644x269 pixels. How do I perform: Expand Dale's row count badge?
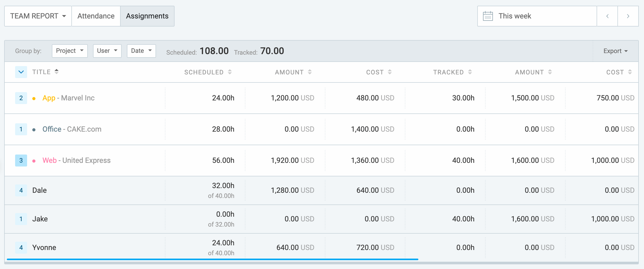point(21,190)
